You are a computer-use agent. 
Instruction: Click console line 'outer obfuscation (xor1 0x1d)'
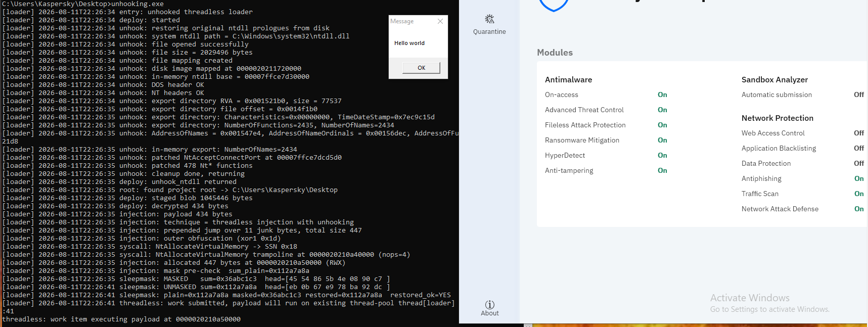pyautogui.click(x=142, y=239)
